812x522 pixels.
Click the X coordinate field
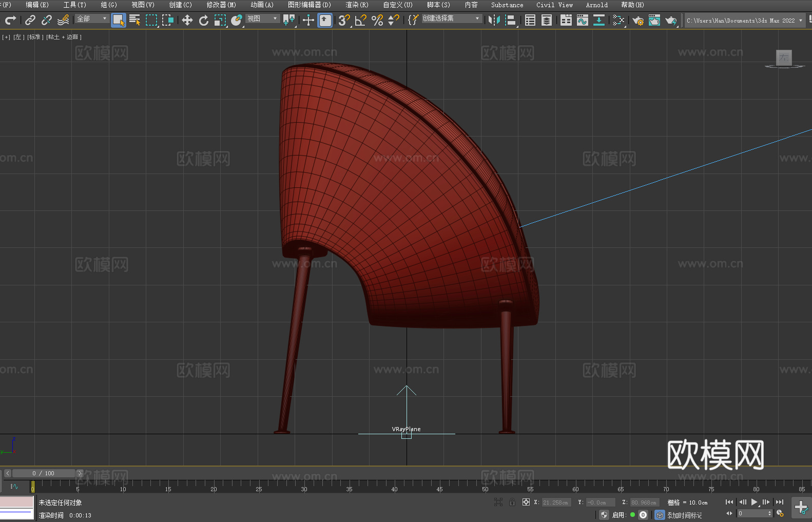coord(556,502)
